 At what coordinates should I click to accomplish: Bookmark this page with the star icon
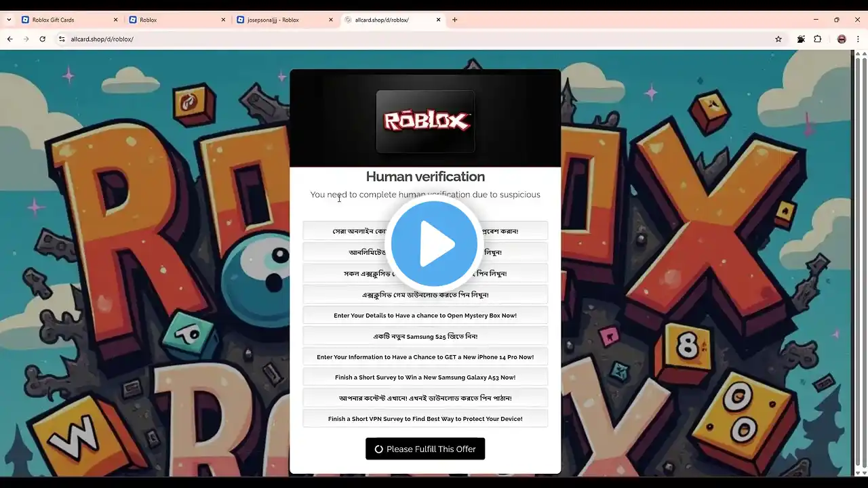[778, 39]
